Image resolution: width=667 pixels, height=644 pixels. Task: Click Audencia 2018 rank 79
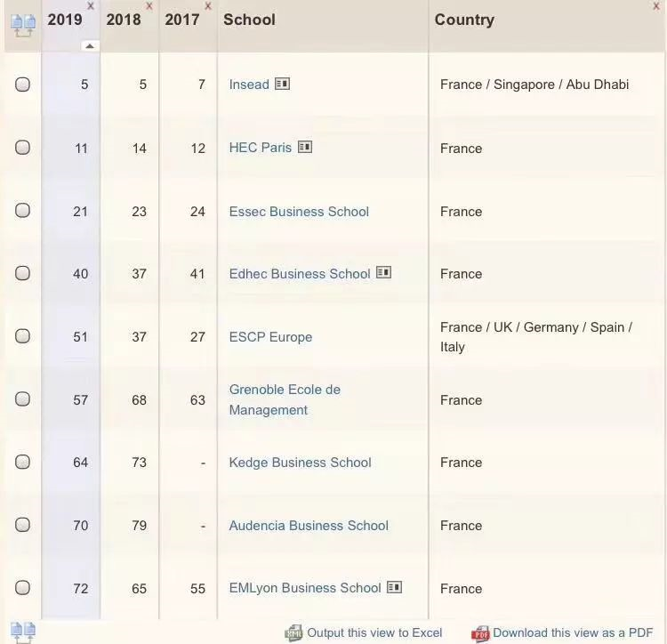click(x=139, y=526)
